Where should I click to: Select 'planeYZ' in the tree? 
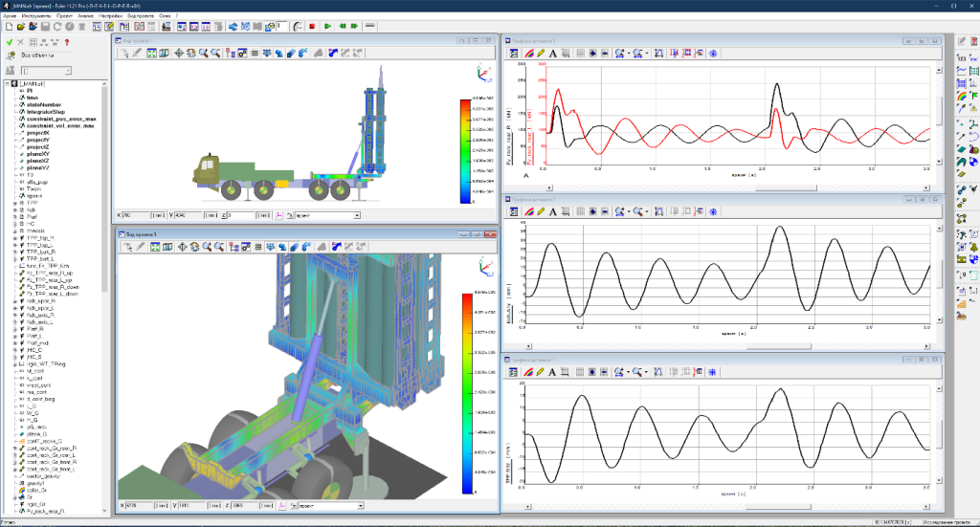[x=37, y=168]
